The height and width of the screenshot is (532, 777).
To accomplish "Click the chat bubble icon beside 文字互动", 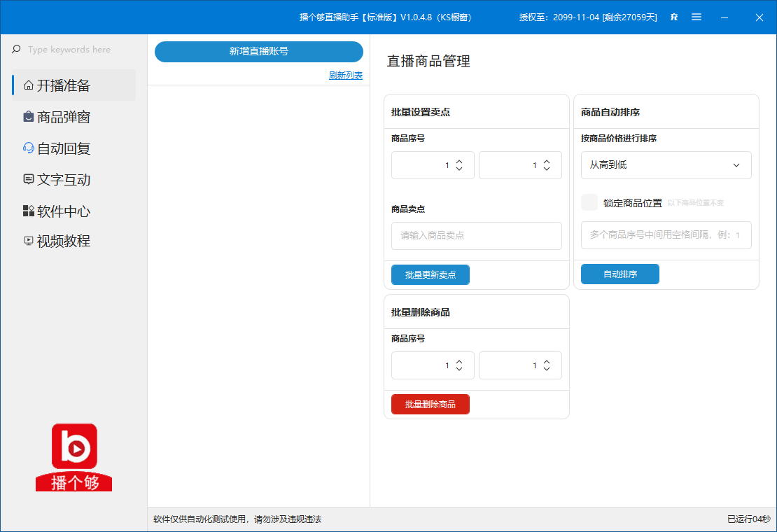I will 28,180.
